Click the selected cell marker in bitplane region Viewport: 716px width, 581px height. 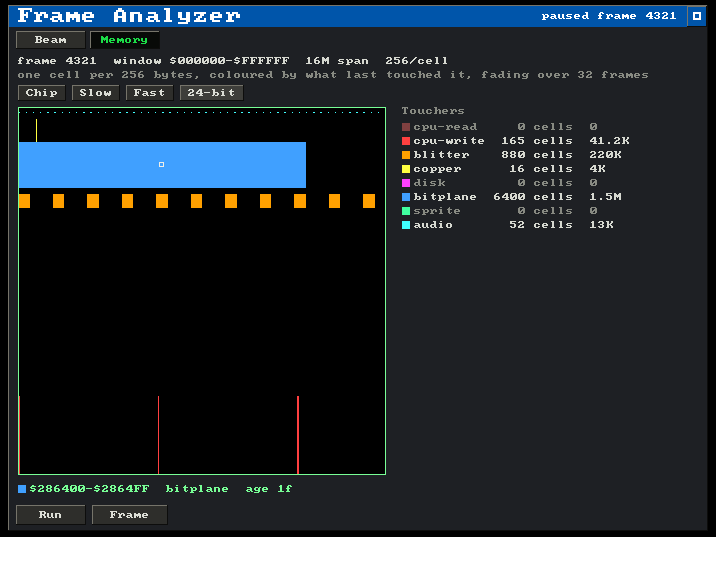(161, 164)
